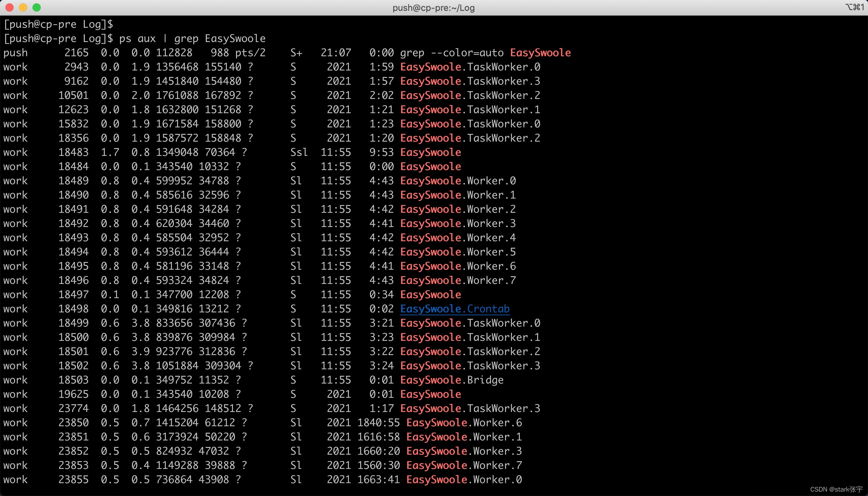The height and width of the screenshot is (496, 868).
Task: Click the highlighted EasySwoole in grep line
Action: click(x=540, y=53)
